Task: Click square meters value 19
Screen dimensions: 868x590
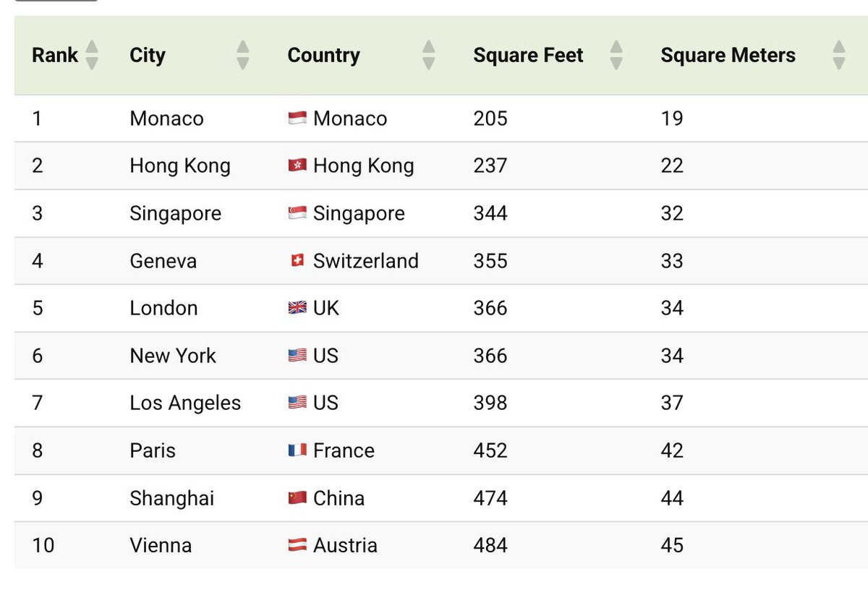Action: point(672,119)
